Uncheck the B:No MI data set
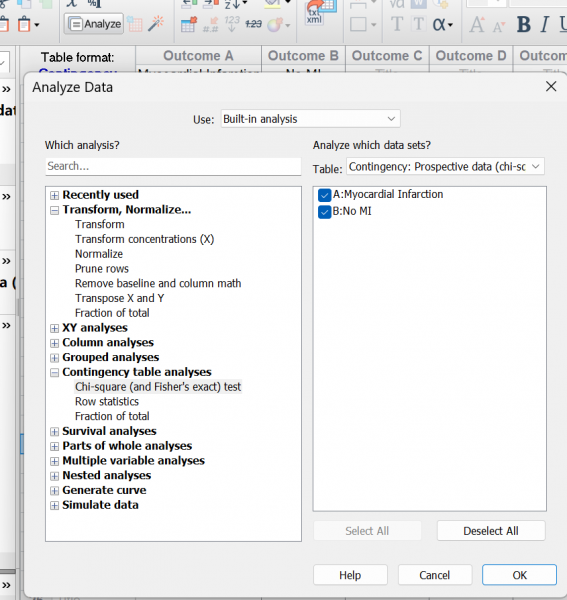The width and height of the screenshot is (567, 600). click(324, 212)
